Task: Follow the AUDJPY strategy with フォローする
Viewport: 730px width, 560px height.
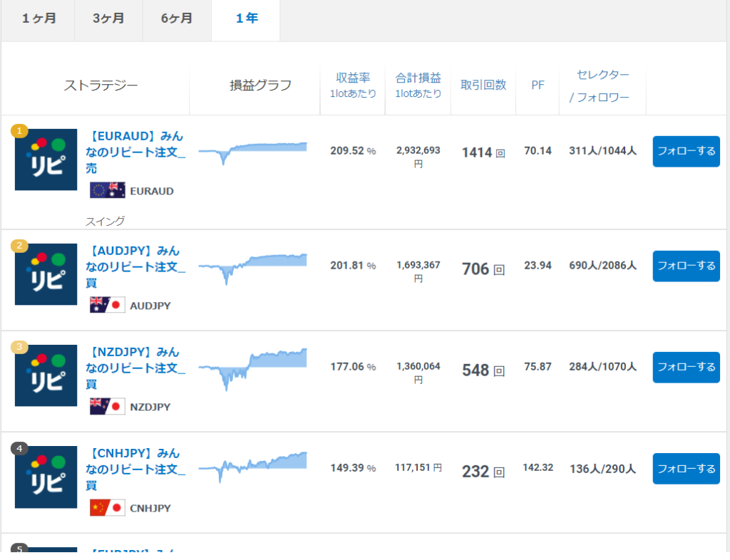Action: (687, 266)
